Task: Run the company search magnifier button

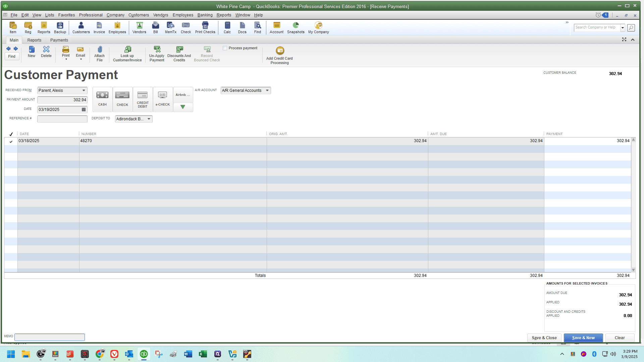Action: click(631, 27)
